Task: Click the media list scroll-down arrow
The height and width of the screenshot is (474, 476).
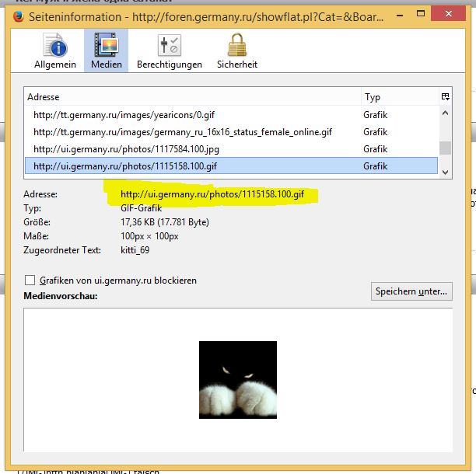Action: click(445, 172)
